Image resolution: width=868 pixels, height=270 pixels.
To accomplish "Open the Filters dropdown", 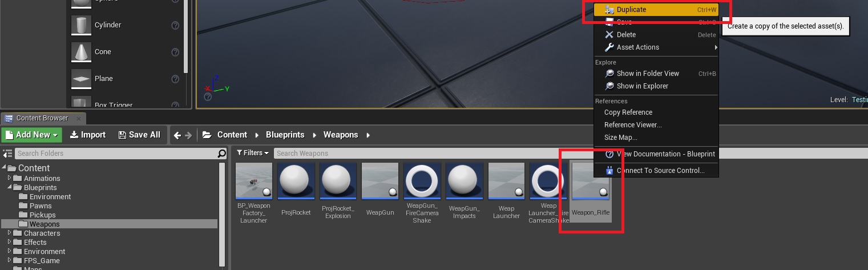I will (253, 153).
